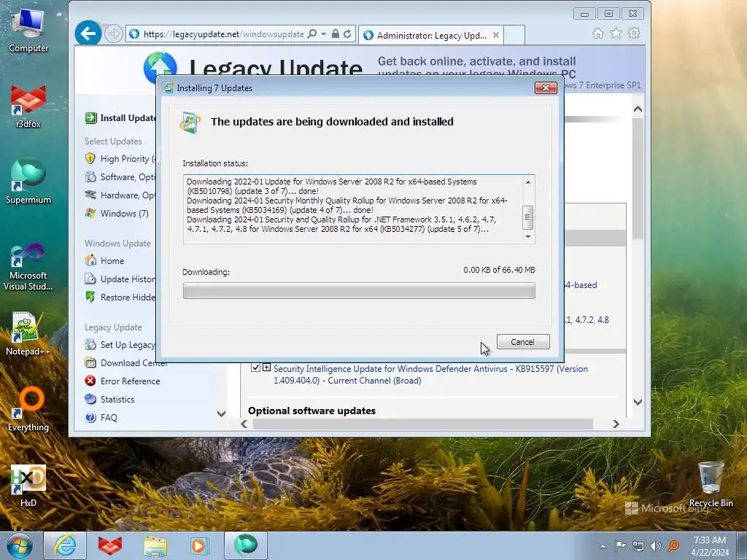The image size is (747, 560).
Task: Open Statistics sidebar link
Action: 109,399
